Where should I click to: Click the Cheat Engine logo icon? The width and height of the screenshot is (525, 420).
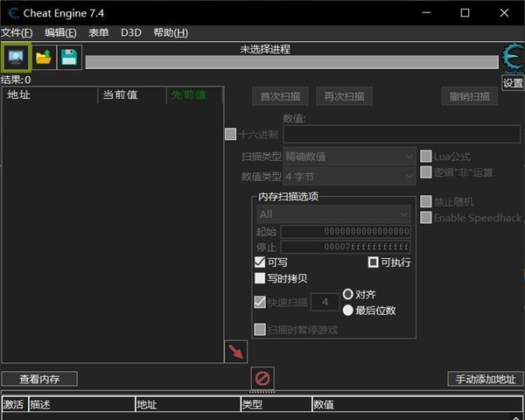(x=513, y=59)
